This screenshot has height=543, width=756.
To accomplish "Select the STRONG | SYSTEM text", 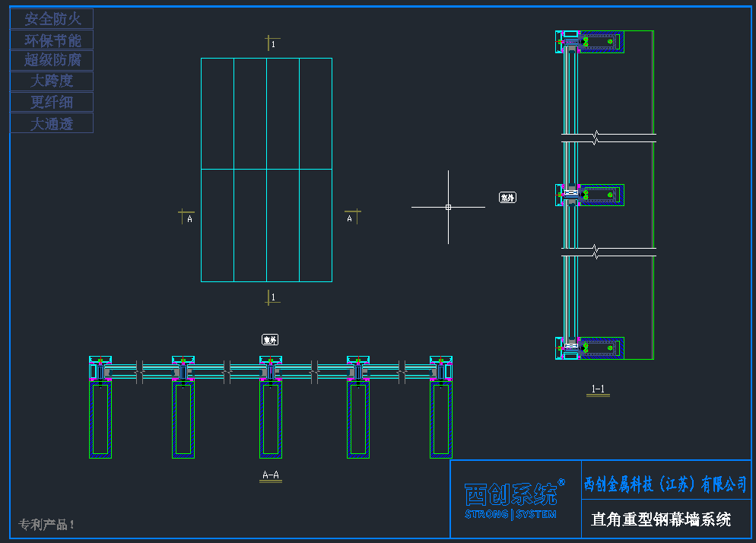I will point(510,515).
